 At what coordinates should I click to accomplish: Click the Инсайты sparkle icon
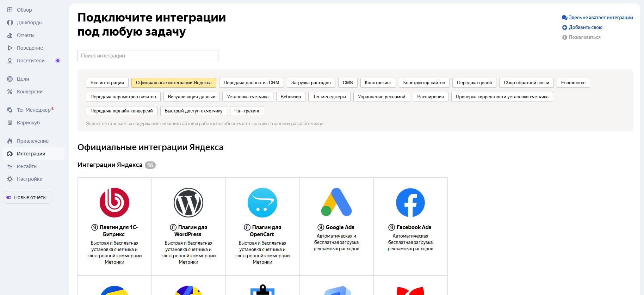tap(10, 166)
